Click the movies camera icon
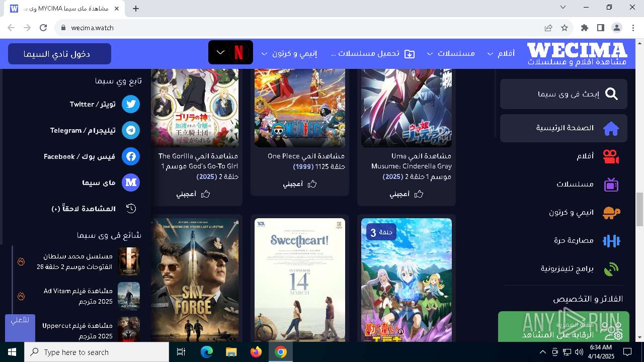Image resolution: width=644 pixels, height=362 pixels. (611, 156)
